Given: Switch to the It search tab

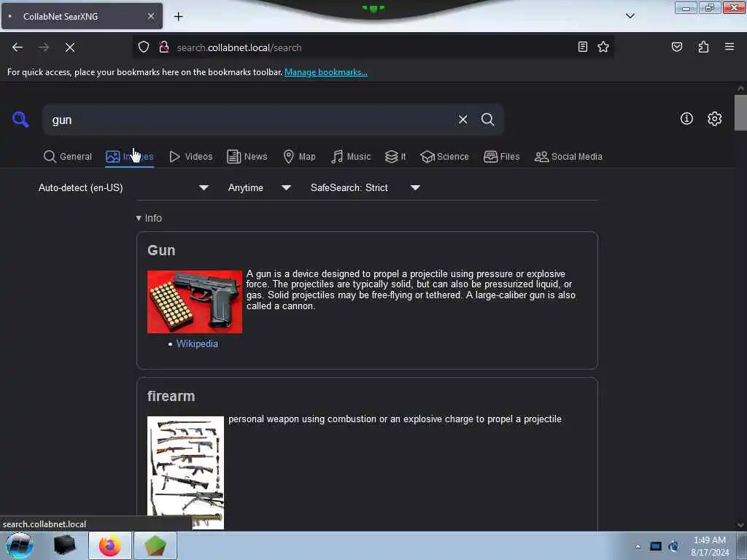Looking at the screenshot, I should point(395,157).
